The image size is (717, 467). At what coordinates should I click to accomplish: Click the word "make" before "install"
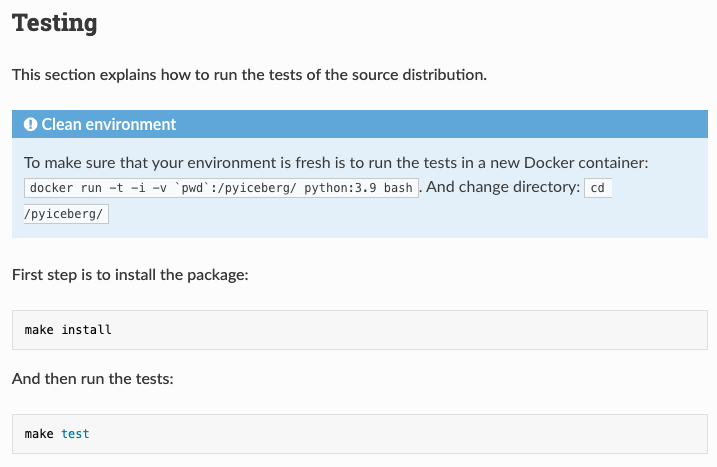[39, 329]
